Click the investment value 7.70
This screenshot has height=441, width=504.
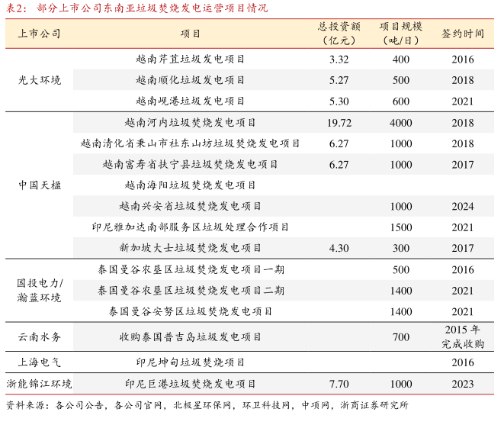point(339,384)
